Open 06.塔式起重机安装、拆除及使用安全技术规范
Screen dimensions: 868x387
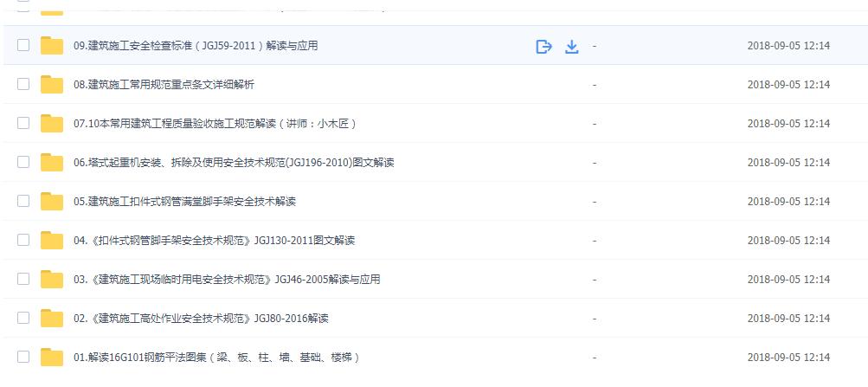pos(234,163)
